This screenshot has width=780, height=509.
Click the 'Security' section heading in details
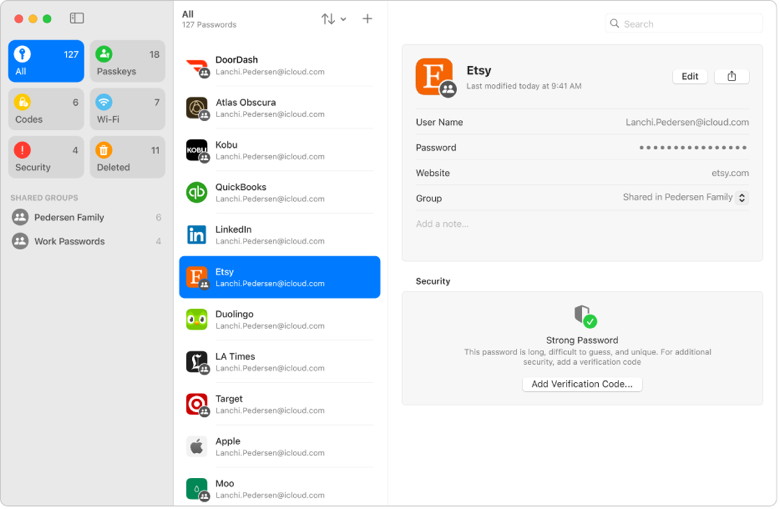tap(433, 281)
